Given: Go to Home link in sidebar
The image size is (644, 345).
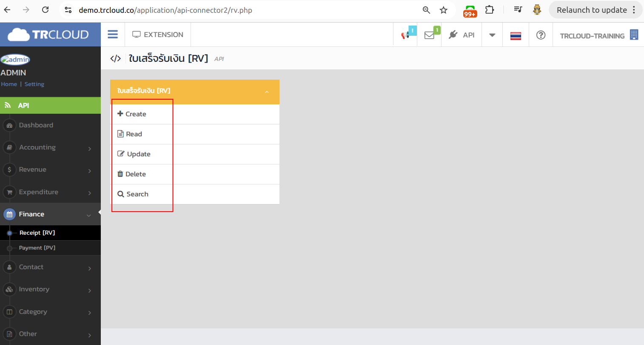Looking at the screenshot, I should click(x=9, y=84).
